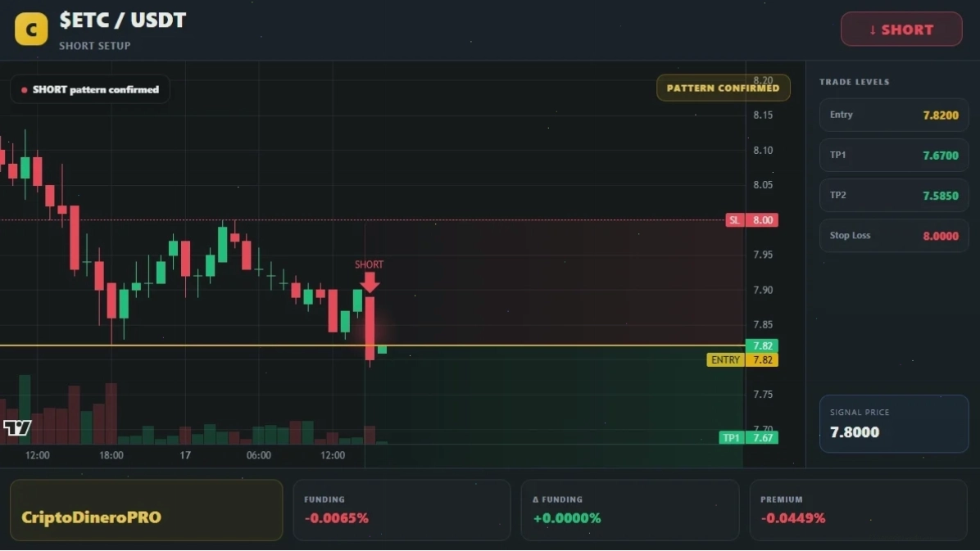Screen dimensions: 980x551
Task: Click the Funding -0.0065% card
Action: [402, 510]
